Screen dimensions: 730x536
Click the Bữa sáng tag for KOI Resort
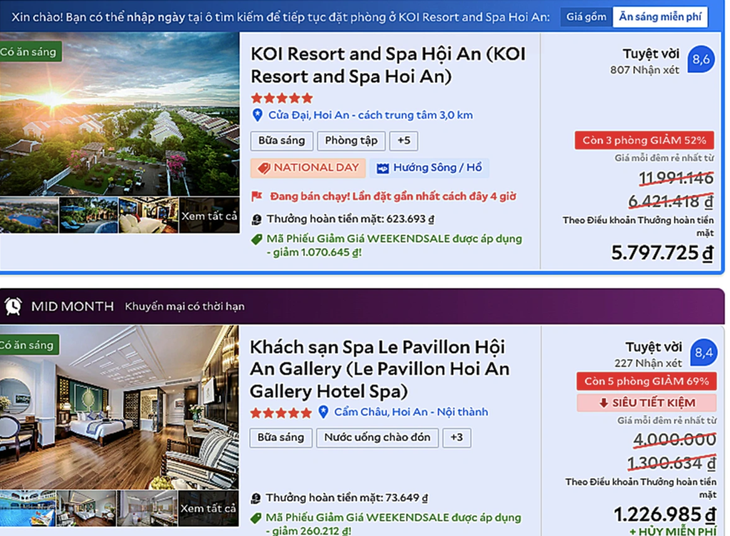click(281, 141)
